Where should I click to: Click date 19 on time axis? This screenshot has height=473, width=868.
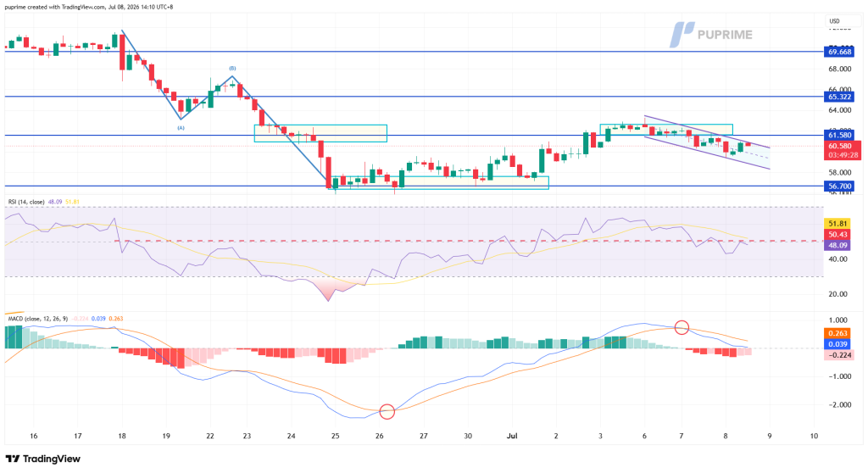tap(166, 437)
